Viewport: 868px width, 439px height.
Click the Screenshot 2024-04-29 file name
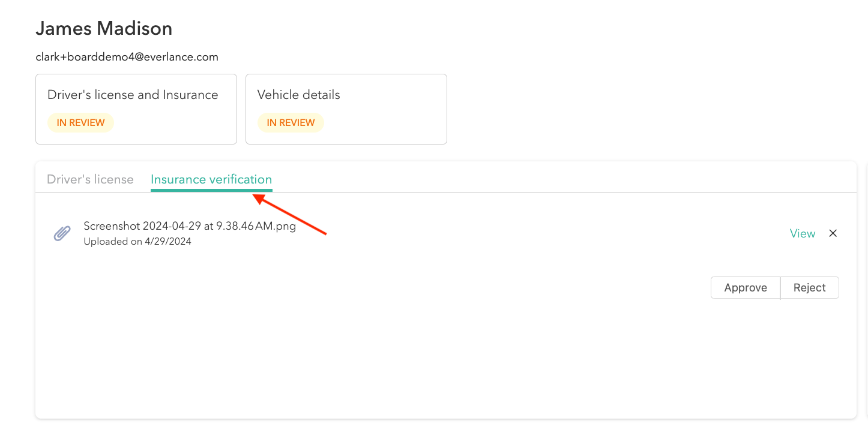point(190,226)
